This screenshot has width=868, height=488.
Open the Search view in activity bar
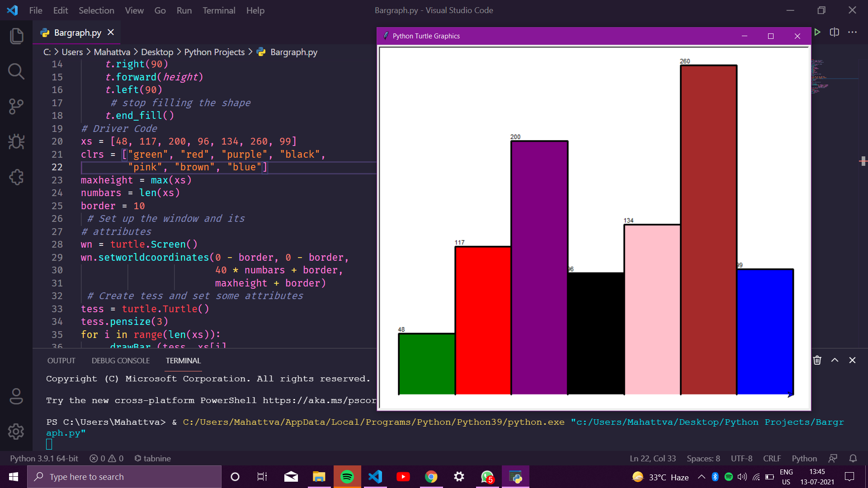coord(16,71)
